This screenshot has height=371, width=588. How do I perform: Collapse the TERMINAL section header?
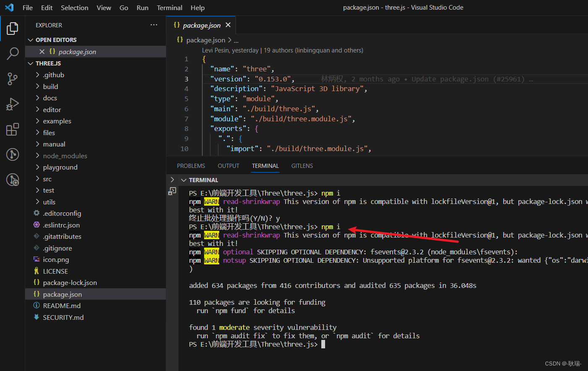click(x=184, y=180)
